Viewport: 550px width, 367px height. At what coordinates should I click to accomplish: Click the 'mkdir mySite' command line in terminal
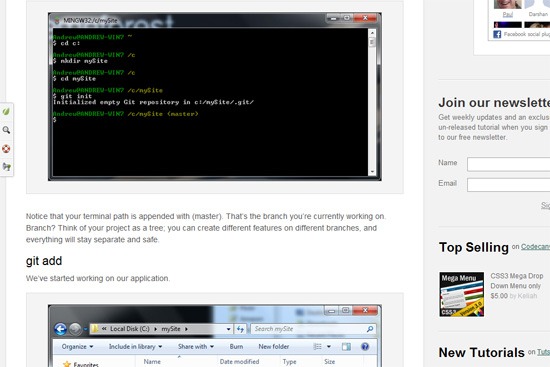80,61
